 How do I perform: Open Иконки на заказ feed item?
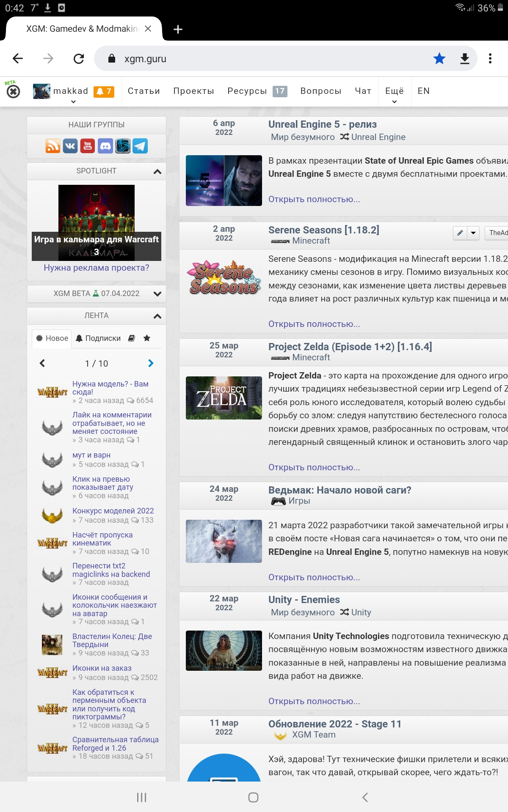pos(102,668)
